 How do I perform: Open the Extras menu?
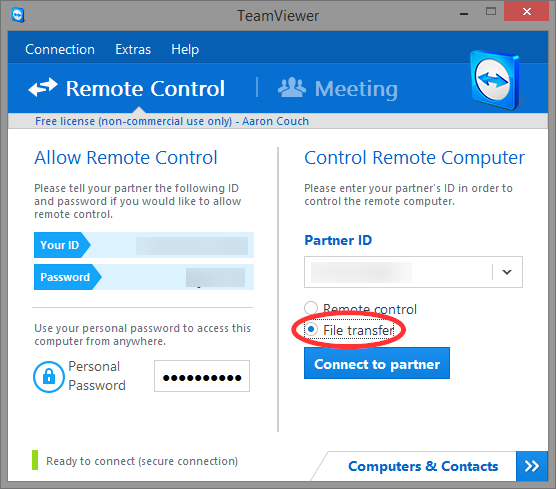(x=133, y=49)
